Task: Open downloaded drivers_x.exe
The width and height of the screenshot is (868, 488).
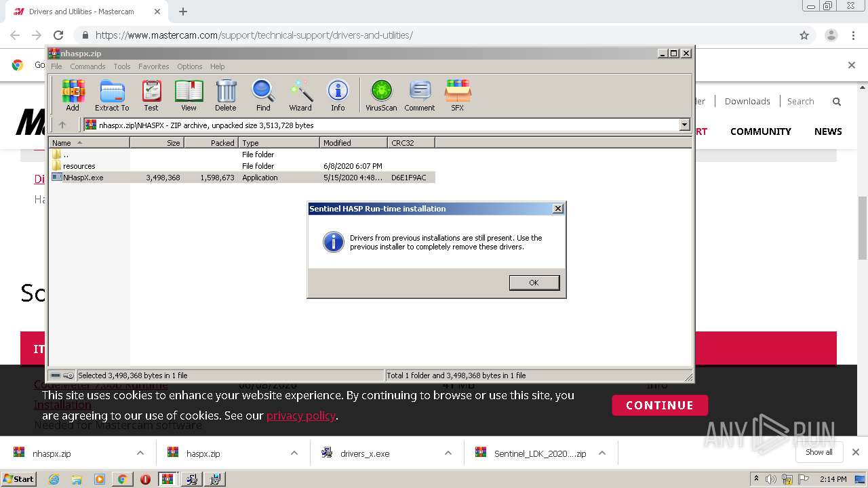Action: pos(365,453)
